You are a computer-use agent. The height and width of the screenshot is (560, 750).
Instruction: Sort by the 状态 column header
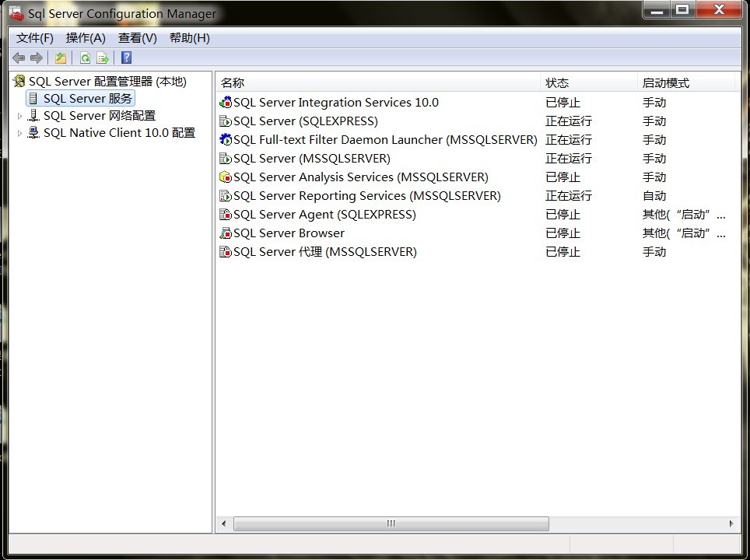click(x=557, y=83)
